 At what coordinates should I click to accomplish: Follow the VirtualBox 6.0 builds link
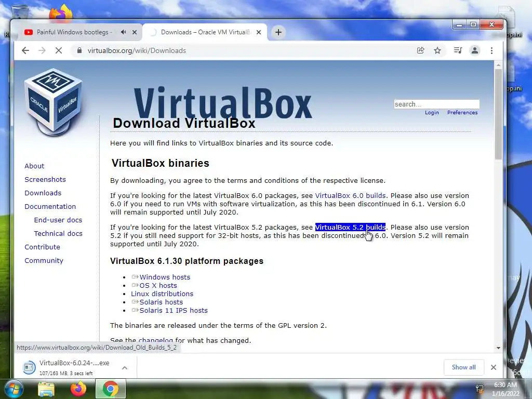[x=350, y=196]
